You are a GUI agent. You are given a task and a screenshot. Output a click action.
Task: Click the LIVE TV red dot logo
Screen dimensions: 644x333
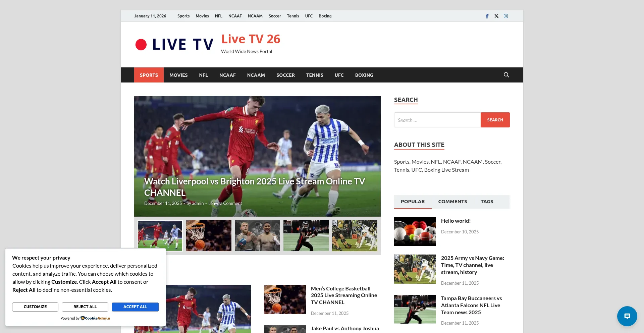[x=141, y=44]
